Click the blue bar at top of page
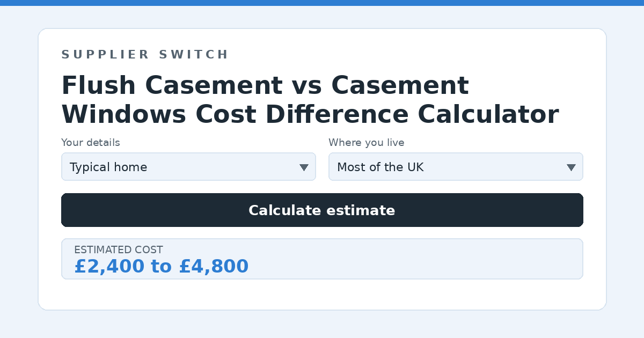The image size is (644, 338). click(x=322, y=3)
